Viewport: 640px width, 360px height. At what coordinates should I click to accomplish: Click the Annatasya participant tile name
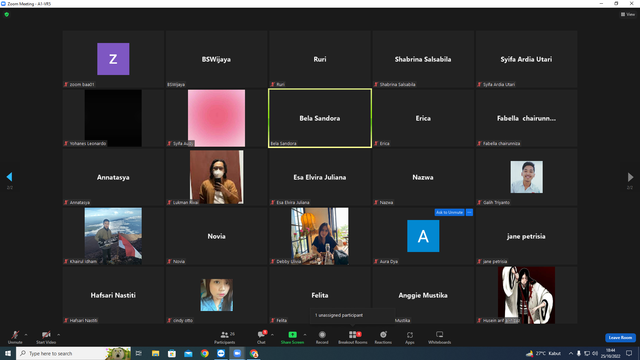[113, 177]
